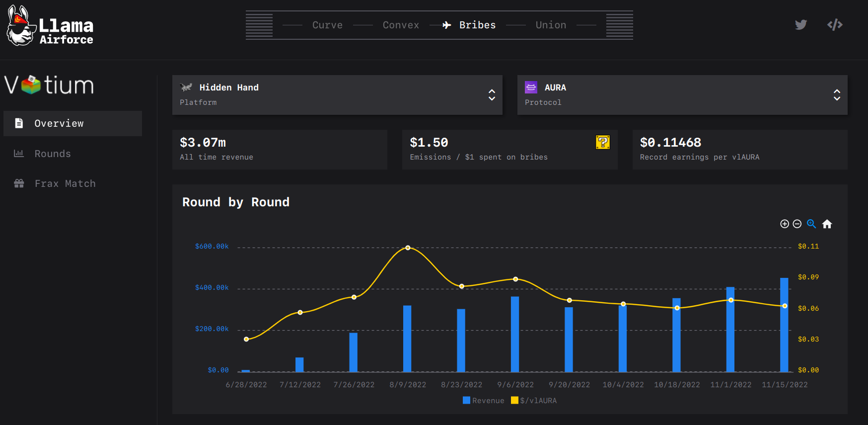Click the 6/28/2022 line data point
Screen dimensions: 868x425
click(246, 339)
